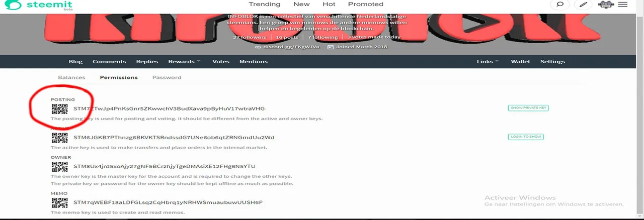Click the ACTIVE key QR code

tap(59, 137)
